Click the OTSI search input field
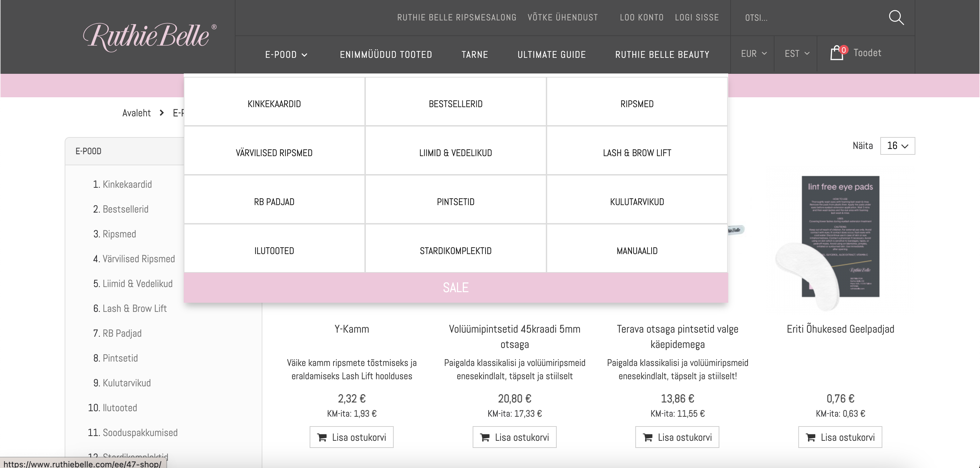Image resolution: width=980 pixels, height=468 pixels. click(810, 18)
